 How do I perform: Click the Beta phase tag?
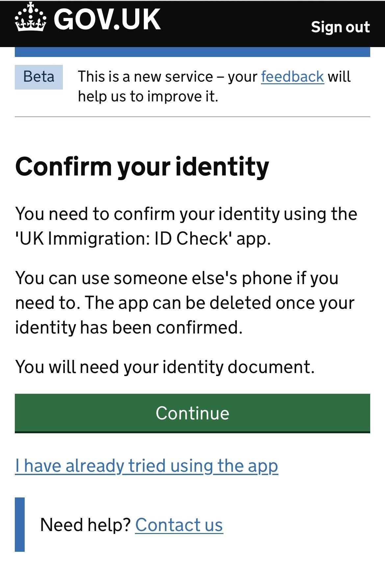[38, 77]
